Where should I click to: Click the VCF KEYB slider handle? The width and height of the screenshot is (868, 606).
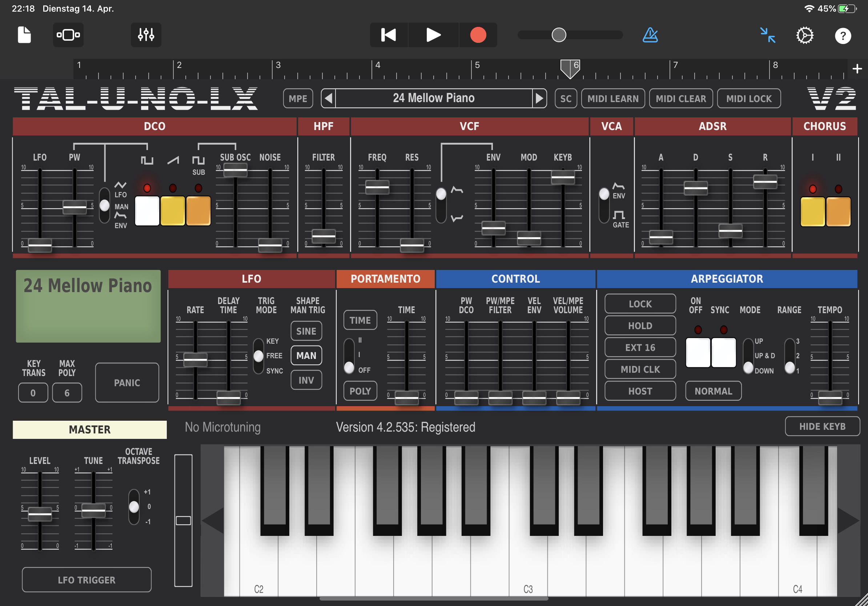click(x=563, y=177)
